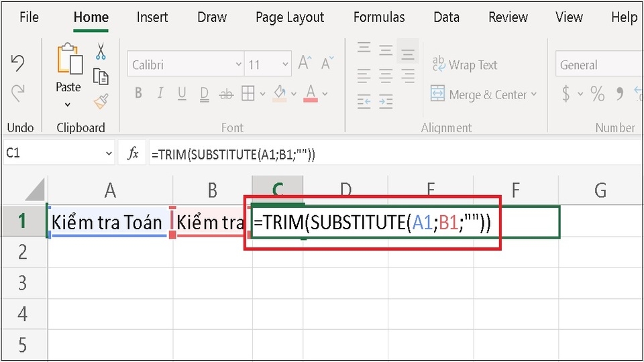The width and height of the screenshot is (644, 362).
Task: Open General number format dropdown
Action: [x=599, y=64]
